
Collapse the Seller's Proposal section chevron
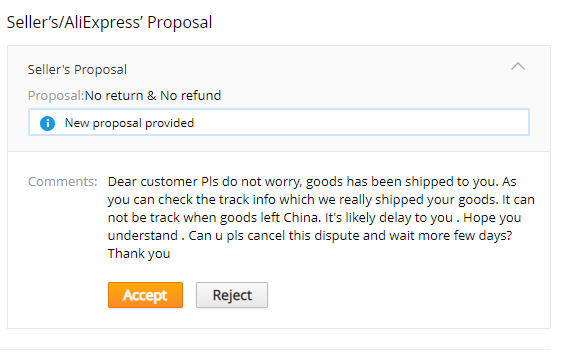click(518, 67)
